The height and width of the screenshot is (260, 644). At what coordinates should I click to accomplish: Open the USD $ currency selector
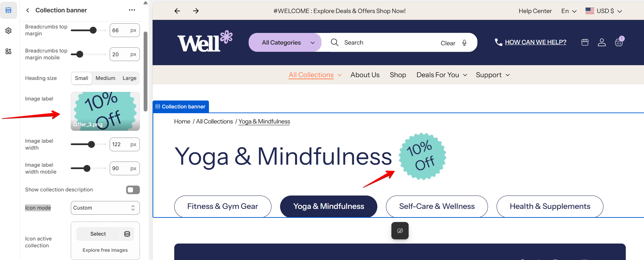[x=604, y=11]
